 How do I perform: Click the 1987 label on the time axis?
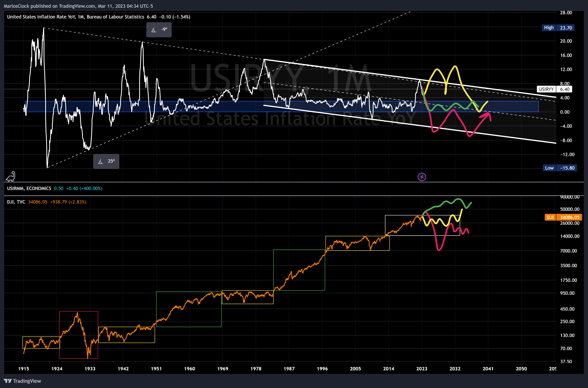tap(289, 369)
